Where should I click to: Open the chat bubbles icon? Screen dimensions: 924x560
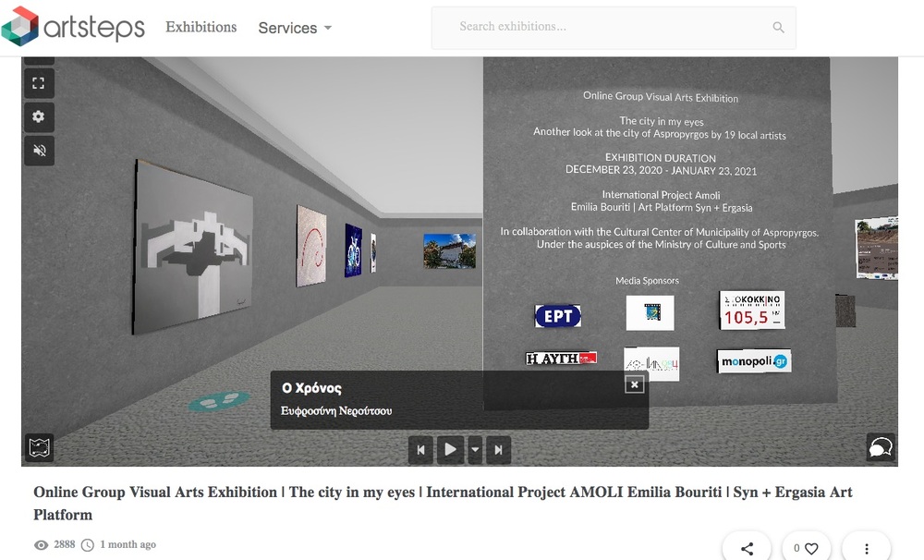click(x=880, y=448)
